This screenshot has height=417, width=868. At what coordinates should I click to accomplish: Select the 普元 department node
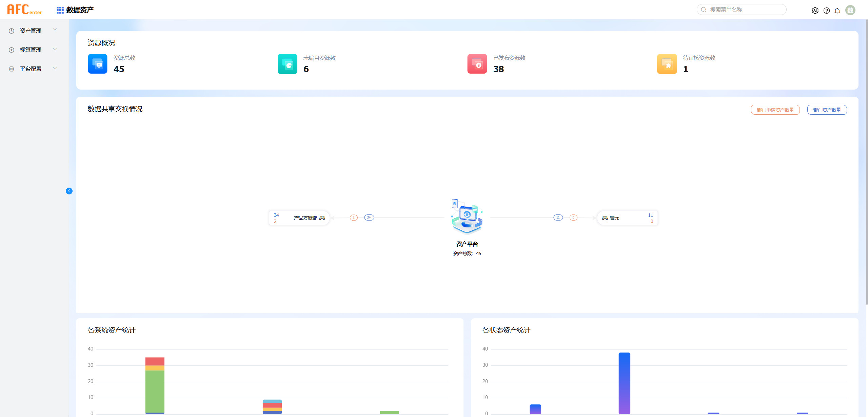627,218
